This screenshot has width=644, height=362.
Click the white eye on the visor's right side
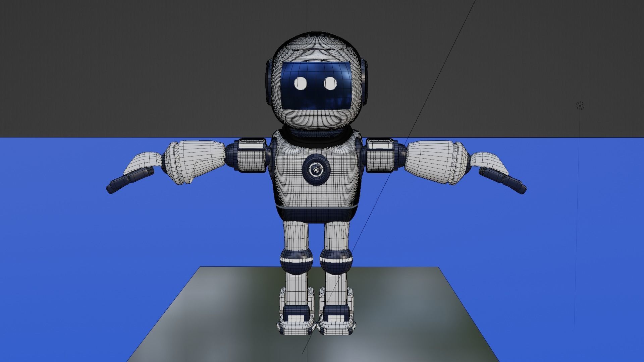point(331,83)
